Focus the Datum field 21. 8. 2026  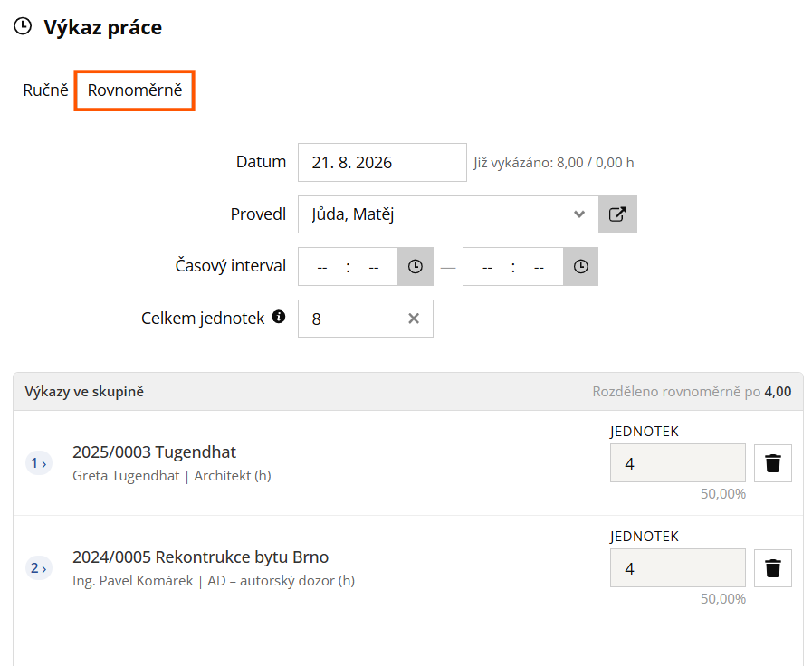(x=382, y=163)
